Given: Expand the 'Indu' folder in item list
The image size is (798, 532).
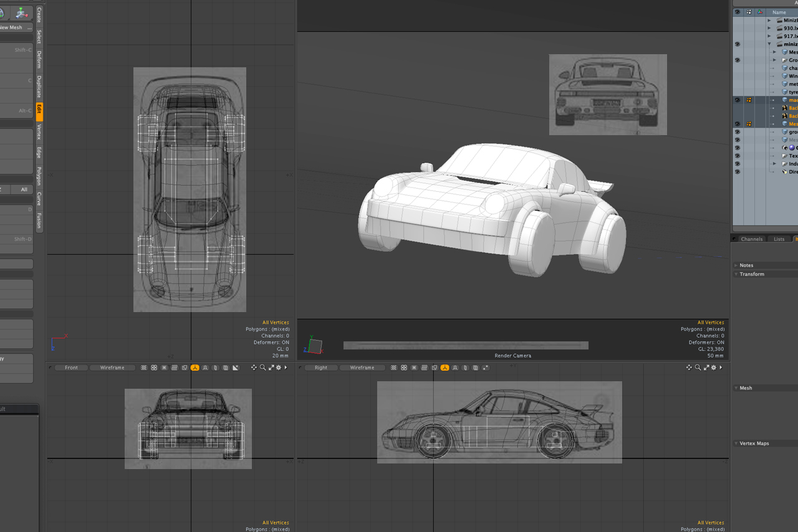Looking at the screenshot, I should 774,164.
